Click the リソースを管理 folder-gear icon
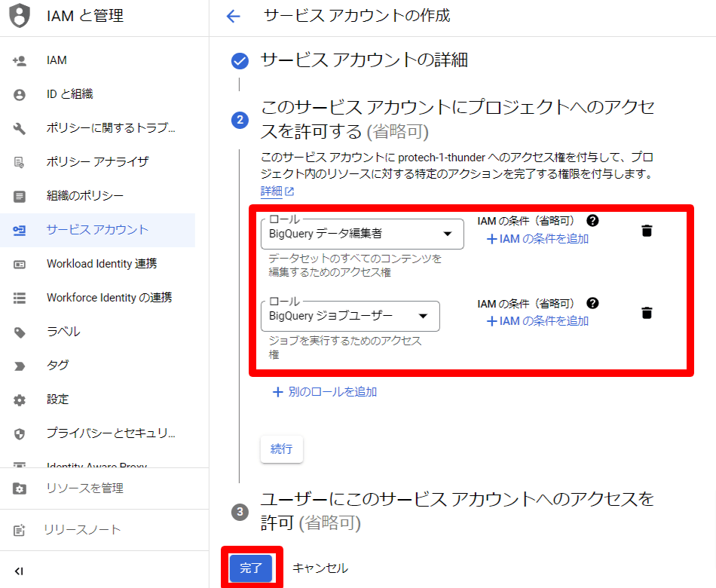Screen dimensions: 716x588 click(x=19, y=488)
